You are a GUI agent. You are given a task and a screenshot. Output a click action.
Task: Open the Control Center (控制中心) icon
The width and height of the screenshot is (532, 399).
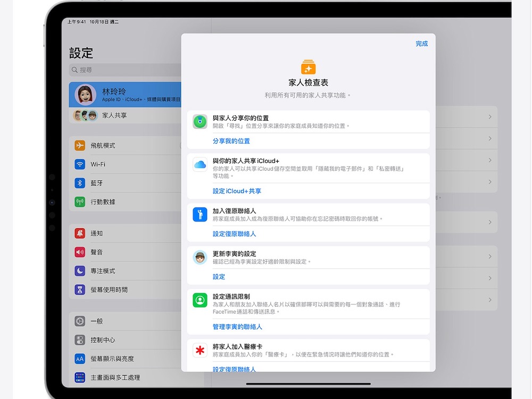[80, 340]
